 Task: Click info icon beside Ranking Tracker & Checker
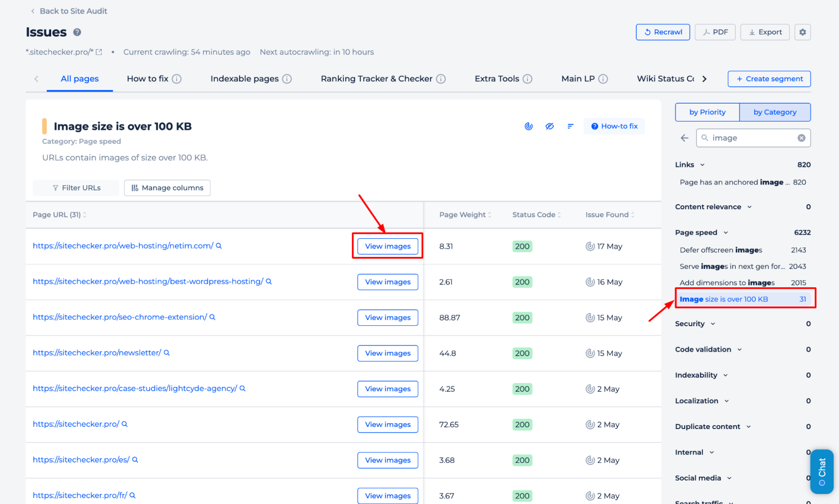point(441,79)
